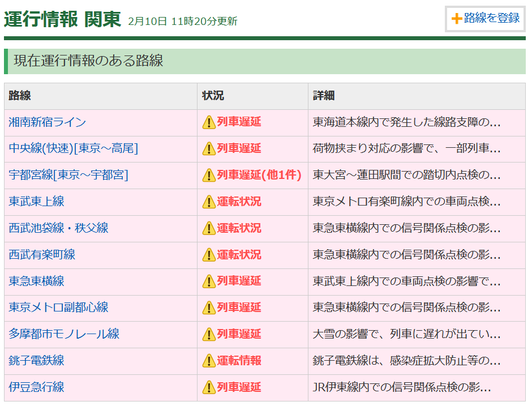
Task: Click 運転情報 status for 銚子電鉄線
Action: 239,360
